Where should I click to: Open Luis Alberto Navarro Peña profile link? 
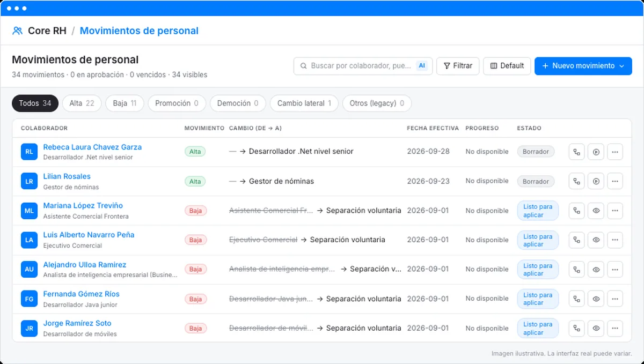coord(89,235)
